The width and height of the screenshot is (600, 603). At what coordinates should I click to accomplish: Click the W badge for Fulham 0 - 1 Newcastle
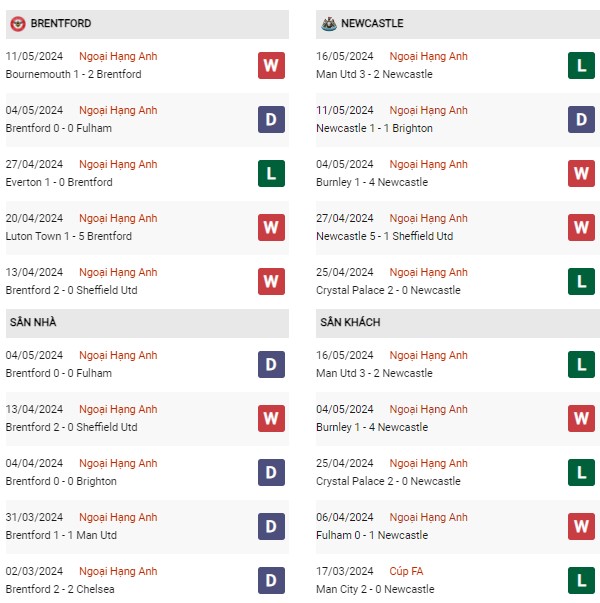coord(581,527)
